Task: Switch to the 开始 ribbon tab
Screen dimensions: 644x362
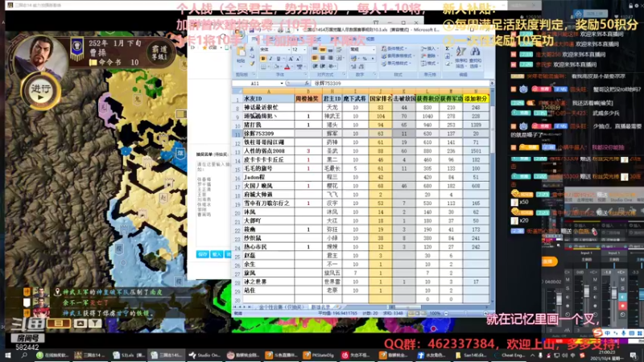Action: (x=254, y=39)
